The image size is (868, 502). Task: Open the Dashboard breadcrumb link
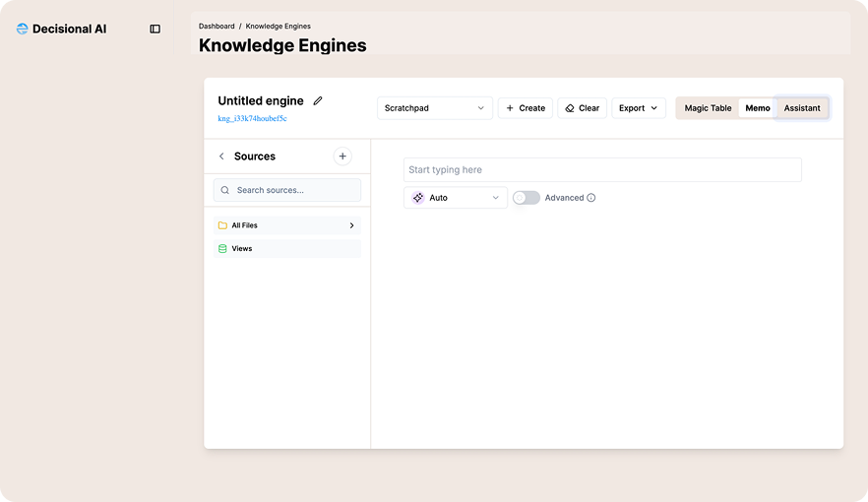[x=217, y=26]
